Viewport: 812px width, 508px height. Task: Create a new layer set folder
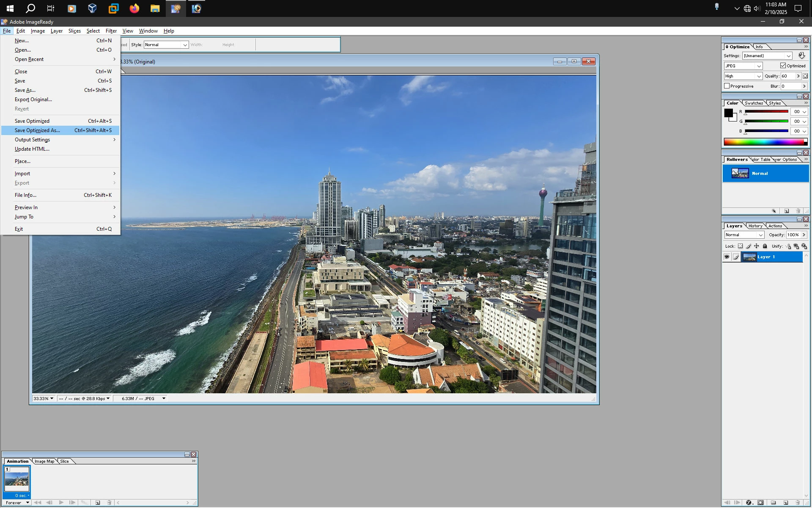coord(773,502)
